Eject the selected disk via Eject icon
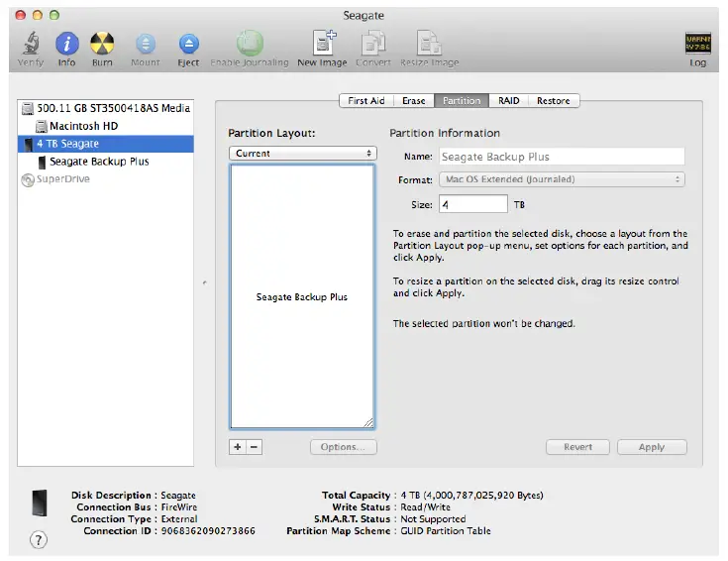This screenshot has width=728, height=561. (x=188, y=45)
